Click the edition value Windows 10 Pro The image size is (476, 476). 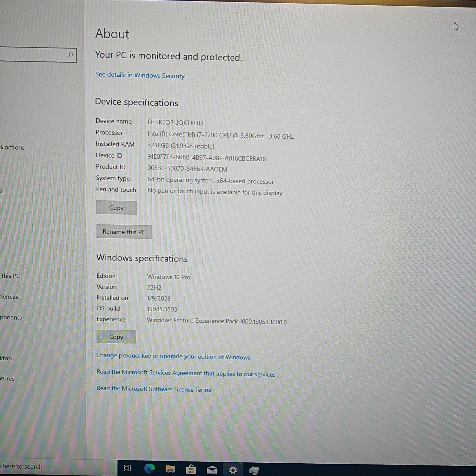(x=169, y=277)
